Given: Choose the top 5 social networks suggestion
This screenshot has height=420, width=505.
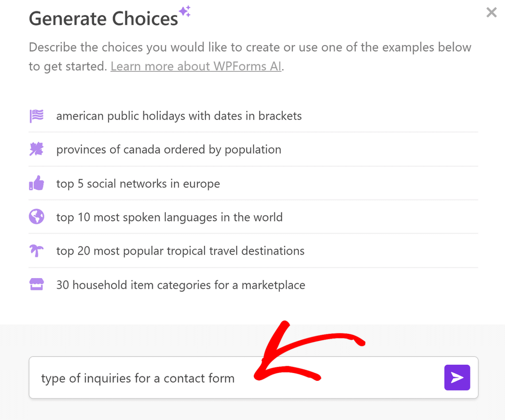Looking at the screenshot, I should (138, 184).
